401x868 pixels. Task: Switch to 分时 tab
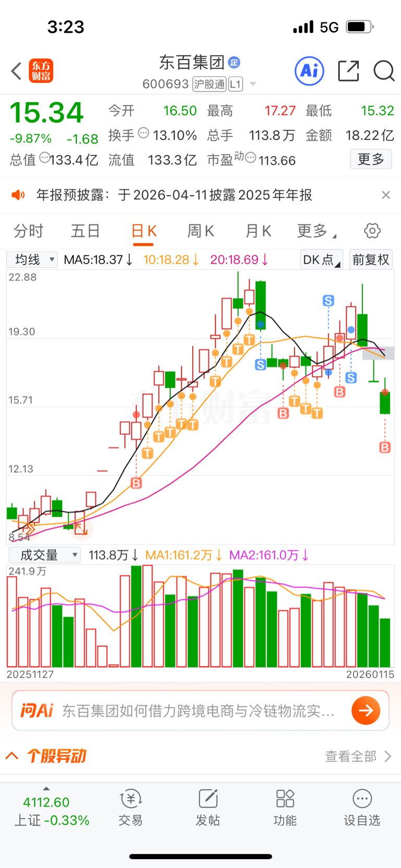click(x=29, y=231)
